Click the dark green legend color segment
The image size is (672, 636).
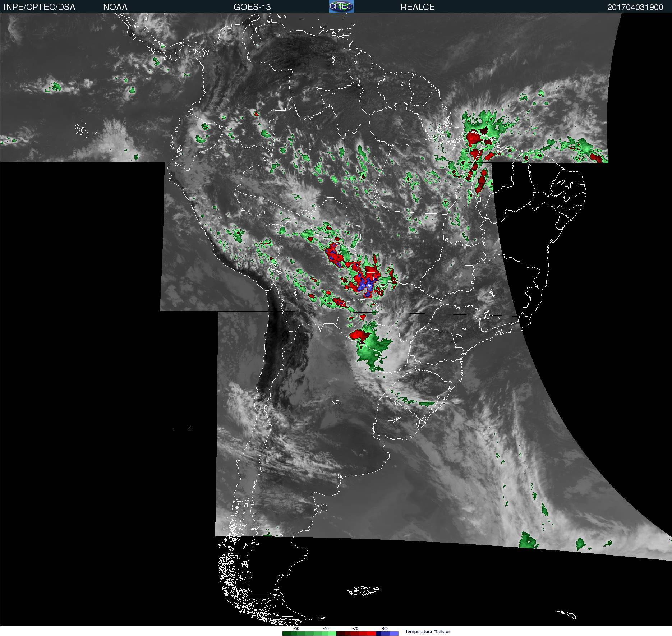click(x=287, y=633)
